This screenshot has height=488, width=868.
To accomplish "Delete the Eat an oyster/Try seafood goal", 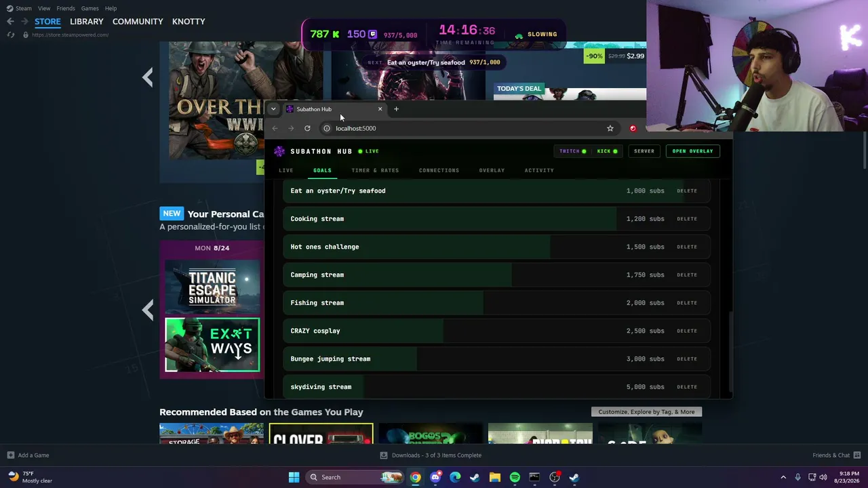I will [x=687, y=191].
